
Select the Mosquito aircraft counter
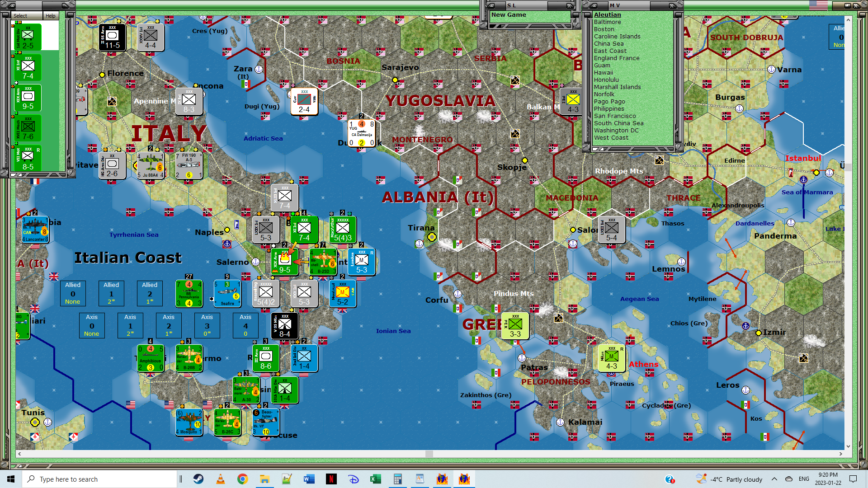tap(189, 422)
